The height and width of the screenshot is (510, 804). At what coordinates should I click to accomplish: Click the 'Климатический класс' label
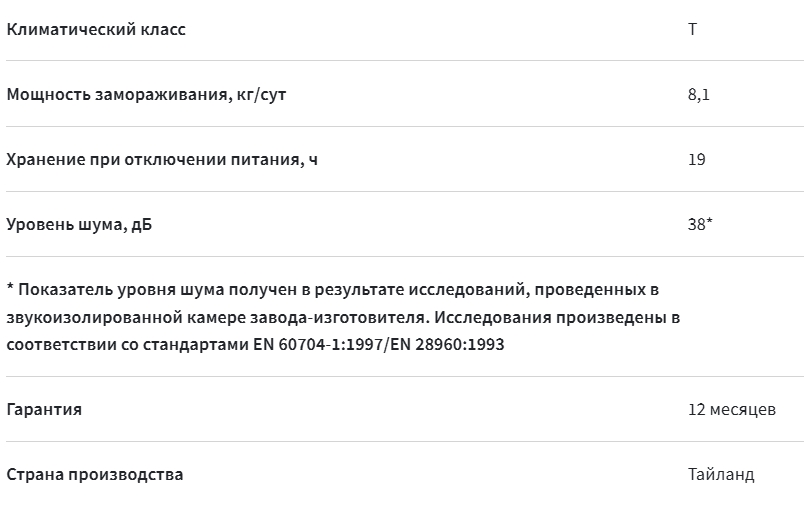(96, 29)
